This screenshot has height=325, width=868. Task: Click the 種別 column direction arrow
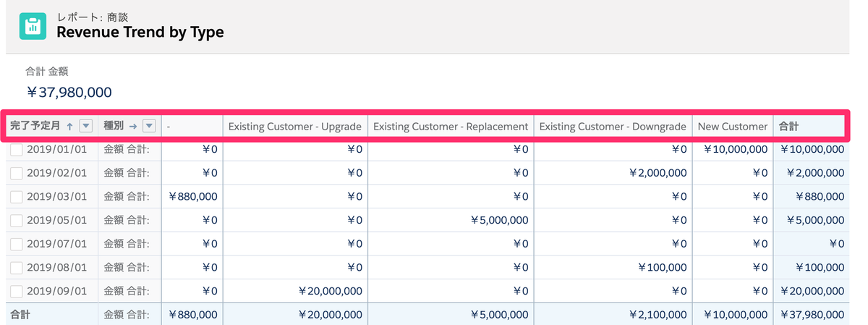[x=132, y=126]
